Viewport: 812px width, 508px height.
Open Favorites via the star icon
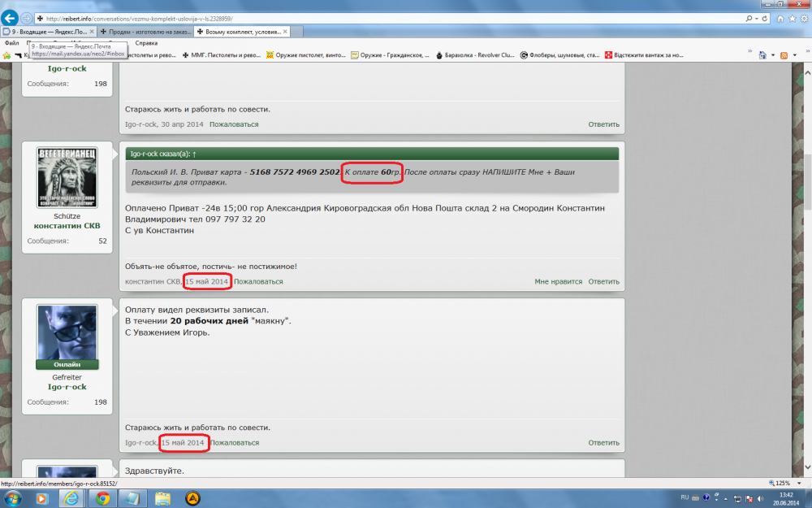click(x=793, y=18)
